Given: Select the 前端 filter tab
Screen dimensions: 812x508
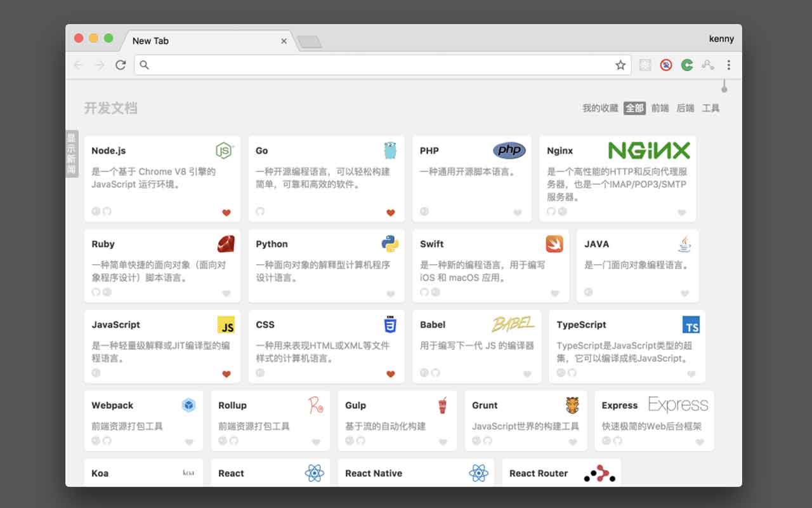Looking at the screenshot, I should click(x=660, y=108).
